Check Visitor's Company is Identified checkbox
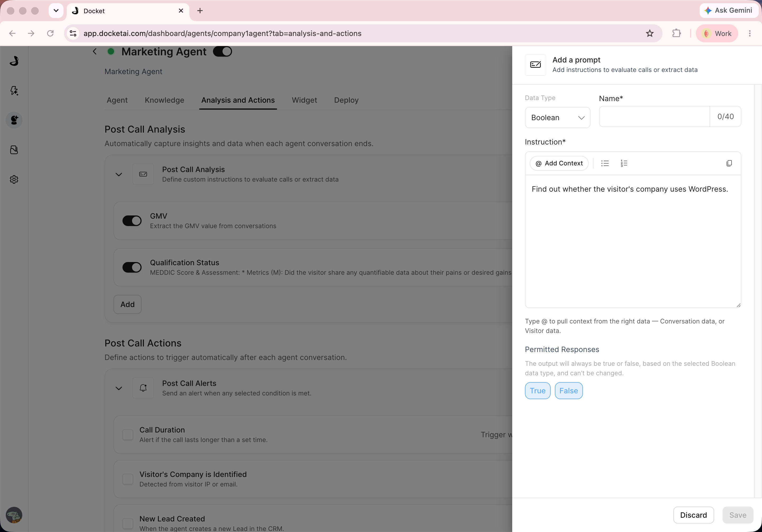This screenshot has width=762, height=532. tap(128, 479)
